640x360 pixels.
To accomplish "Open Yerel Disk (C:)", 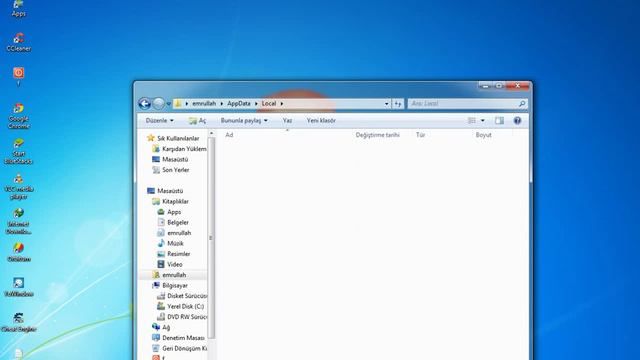I will click(x=186, y=307).
